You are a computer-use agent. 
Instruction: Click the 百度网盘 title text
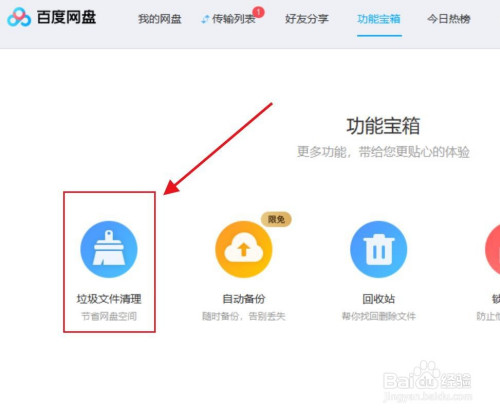(66, 17)
